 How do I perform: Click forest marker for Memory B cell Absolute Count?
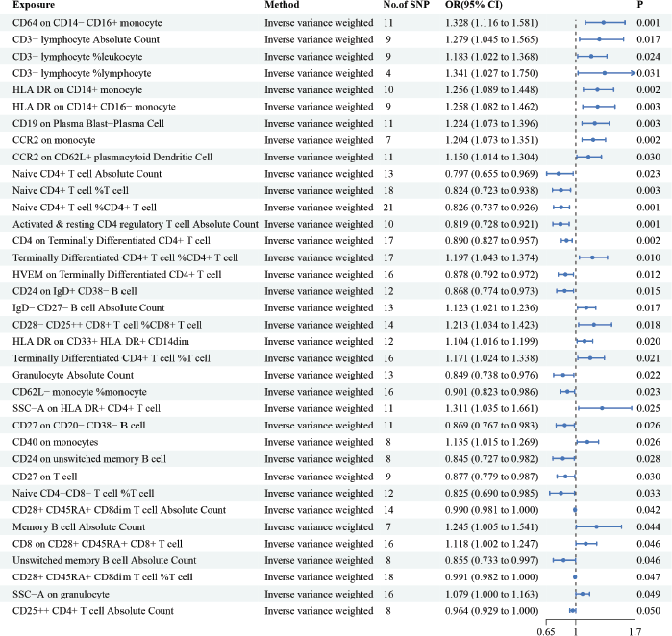tap(596, 526)
